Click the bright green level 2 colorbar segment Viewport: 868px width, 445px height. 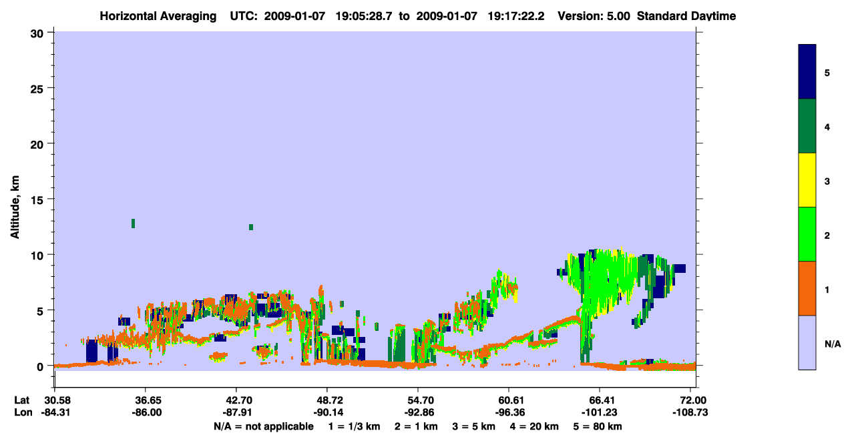click(x=807, y=234)
